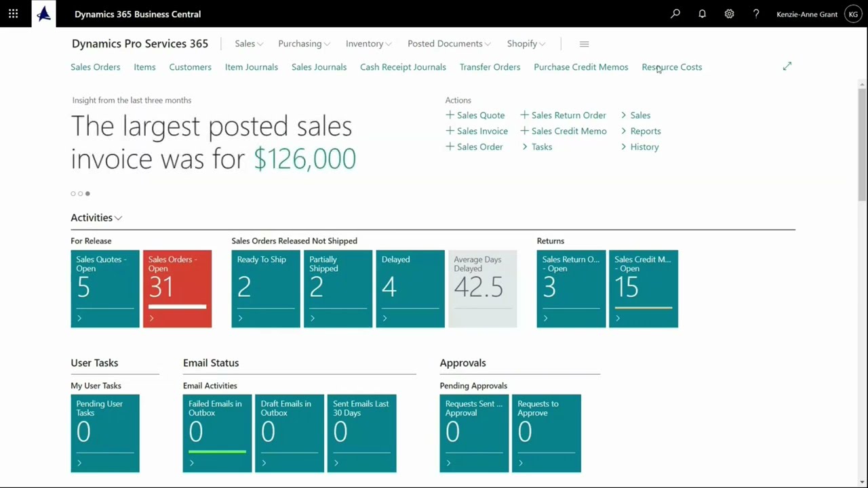Open the hamburger more-menu icon
This screenshot has width=868, height=488.
(585, 44)
